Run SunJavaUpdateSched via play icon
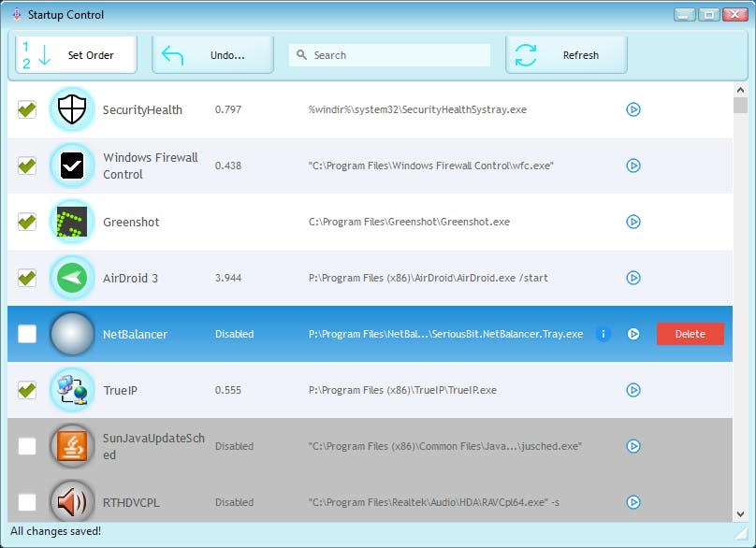 pos(633,446)
